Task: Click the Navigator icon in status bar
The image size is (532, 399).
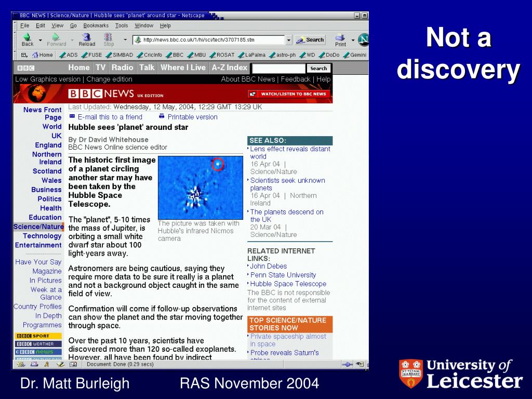Action: 21,364
